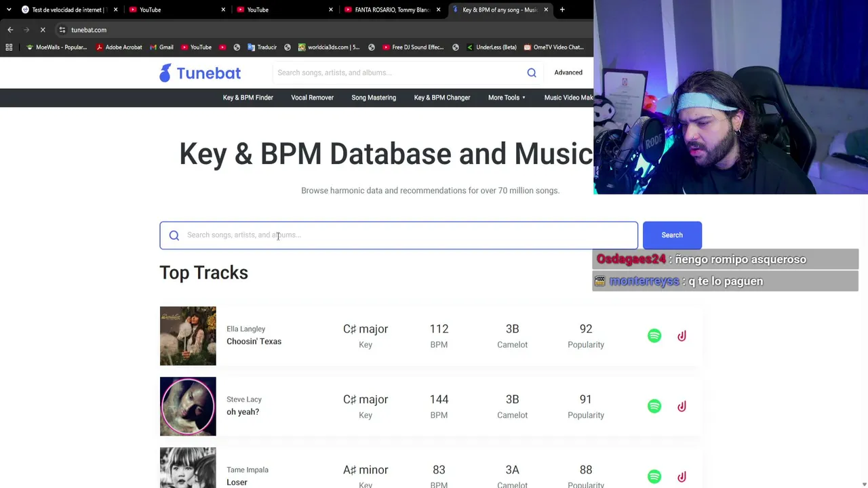Click the browser forward arrow
Image resolution: width=868 pixels, height=488 pixels.
click(26, 30)
